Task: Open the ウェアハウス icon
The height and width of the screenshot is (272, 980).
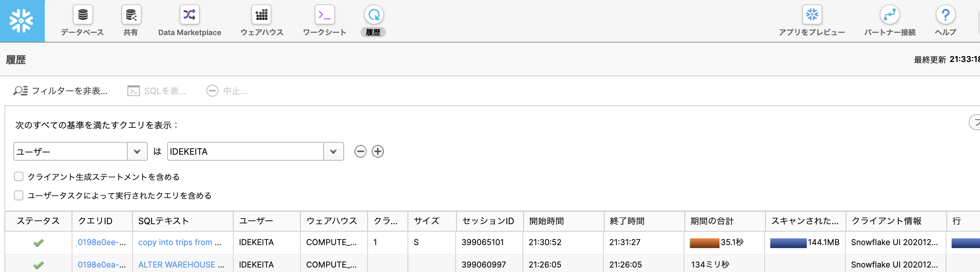Action: [261, 15]
